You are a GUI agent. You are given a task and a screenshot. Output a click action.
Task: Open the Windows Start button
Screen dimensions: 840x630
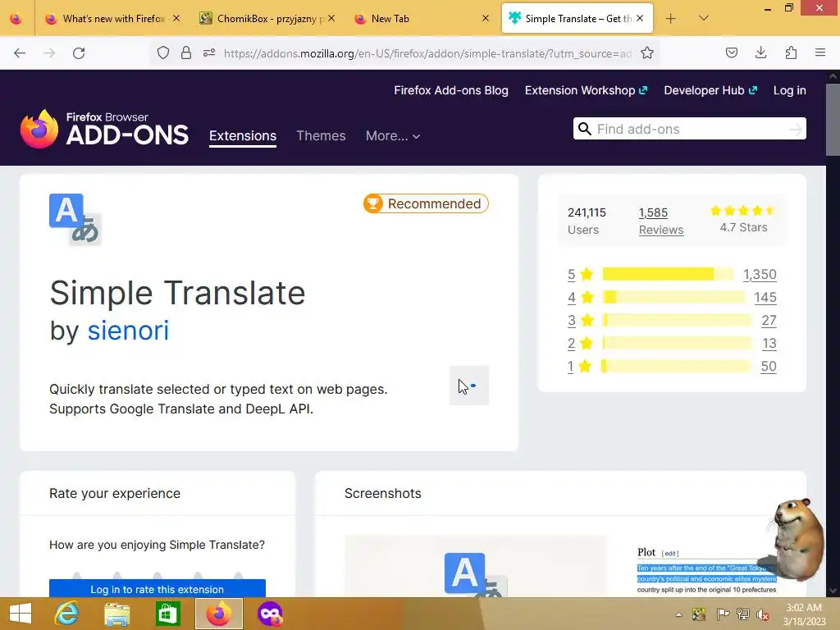pyautogui.click(x=21, y=614)
